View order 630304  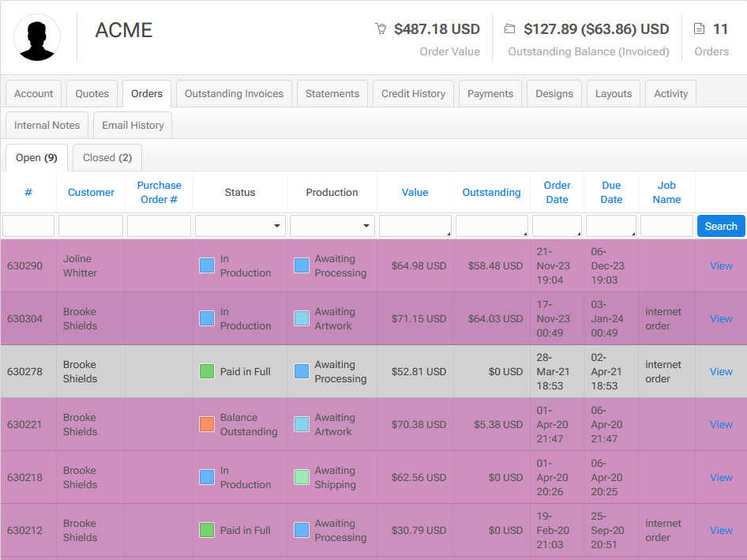[x=721, y=319]
